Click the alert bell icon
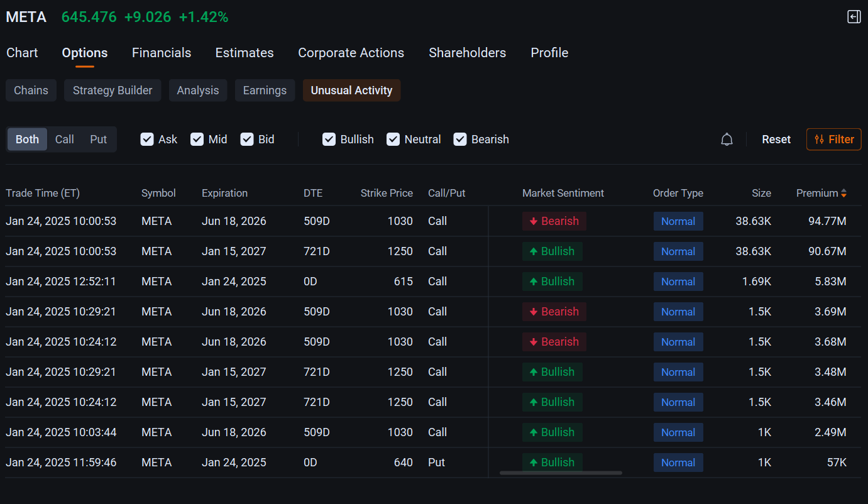 [x=727, y=140]
